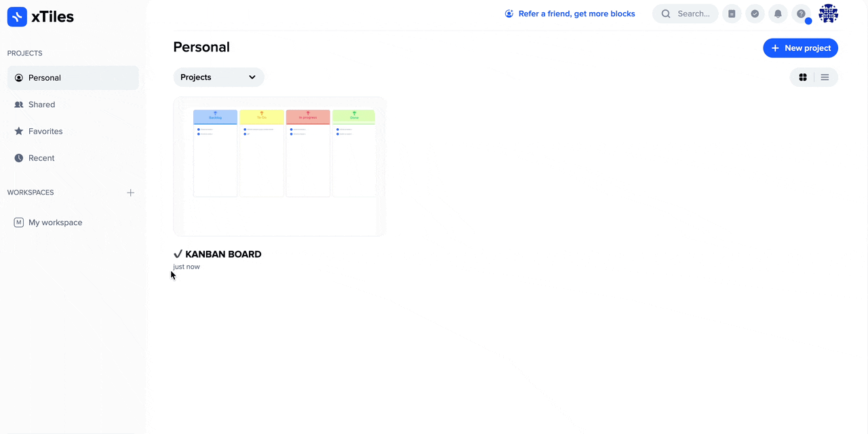The image size is (868, 434).
Task: Open the tasks checkmark icon in top bar
Action: click(x=755, y=14)
